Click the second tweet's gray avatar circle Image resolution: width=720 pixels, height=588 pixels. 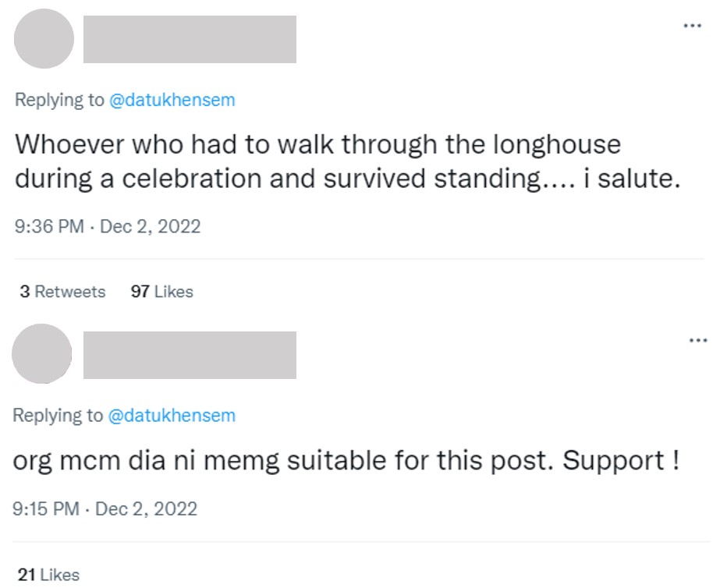click(x=42, y=353)
